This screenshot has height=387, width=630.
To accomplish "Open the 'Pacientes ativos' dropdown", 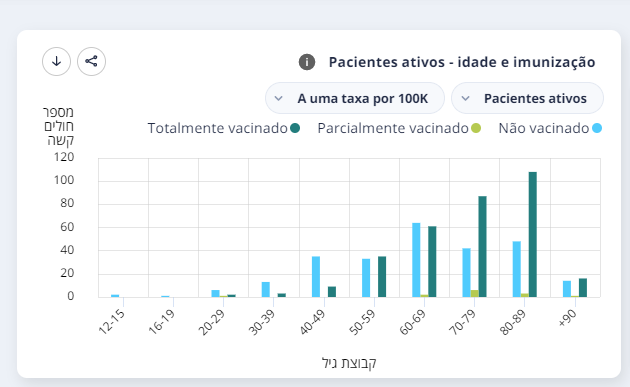I will tap(527, 98).
